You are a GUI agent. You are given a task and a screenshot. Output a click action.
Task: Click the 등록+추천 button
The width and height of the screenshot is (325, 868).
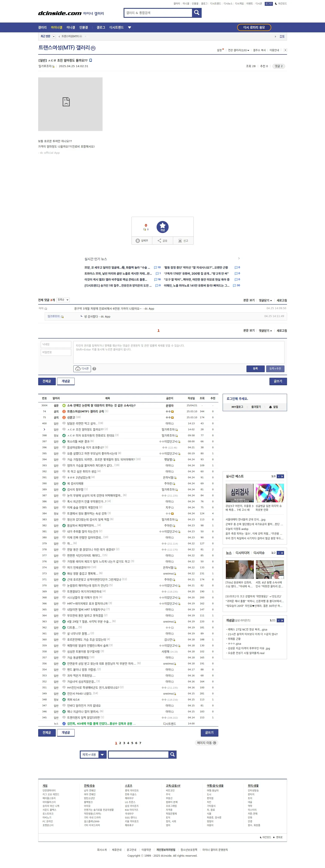pyautogui.click(x=275, y=369)
